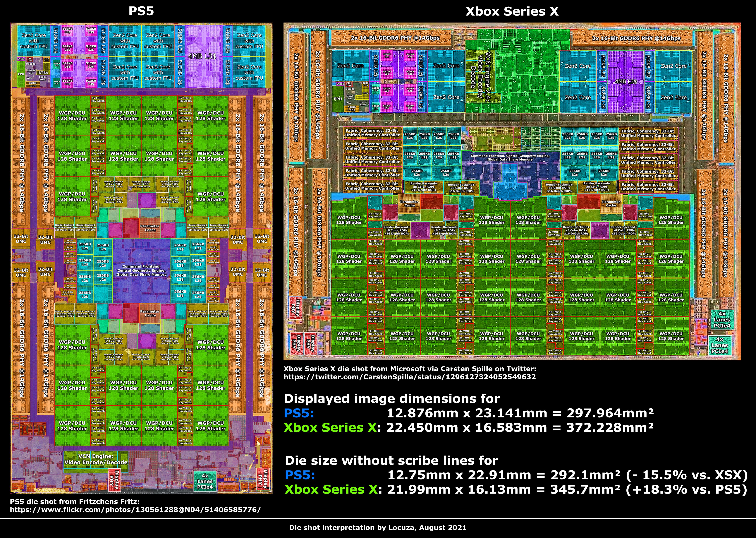Click green 'Xbox Series X:' beside 372.228mm² line
This screenshot has width=756, height=538.
[x=332, y=427]
